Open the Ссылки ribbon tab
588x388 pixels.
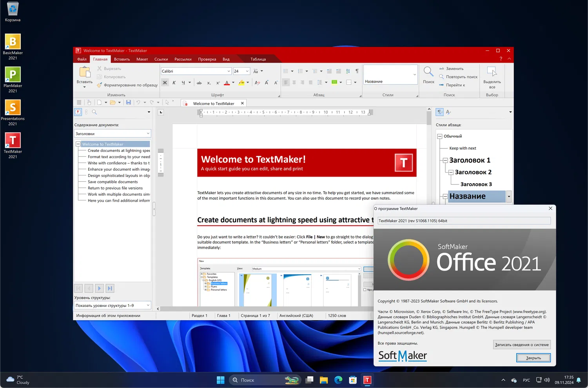click(161, 59)
